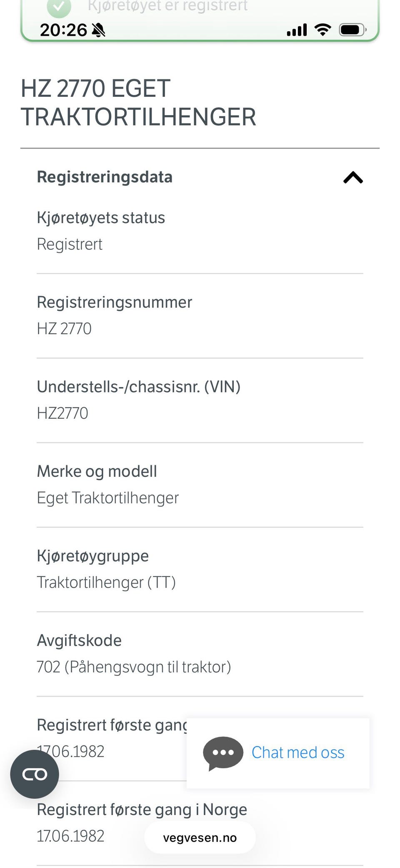The image size is (400, 868).
Task: Tap the silent mode bell icon
Action: point(99,30)
